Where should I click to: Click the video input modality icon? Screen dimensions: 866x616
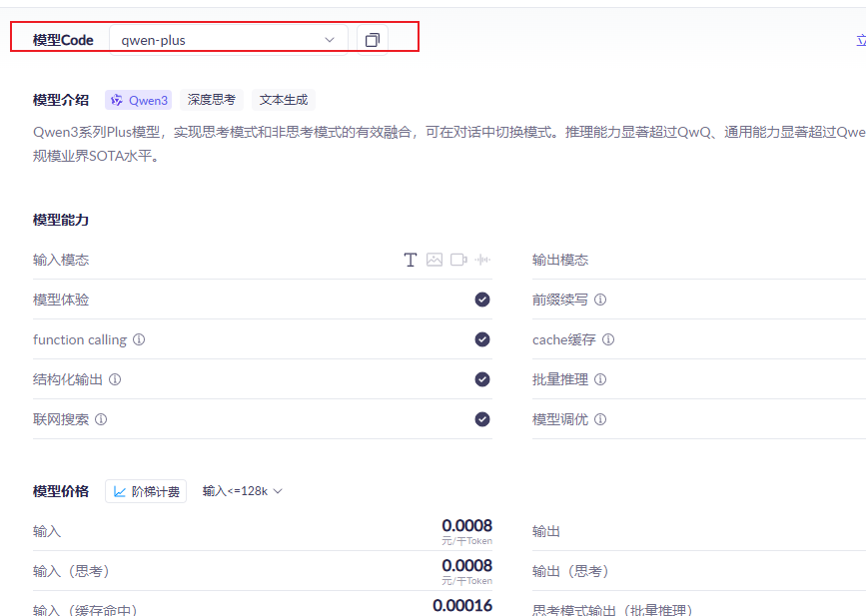tap(458, 260)
